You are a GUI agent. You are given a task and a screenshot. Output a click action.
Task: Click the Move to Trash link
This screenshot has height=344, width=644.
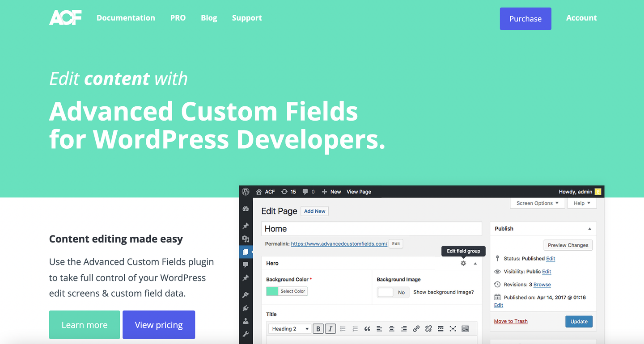511,321
